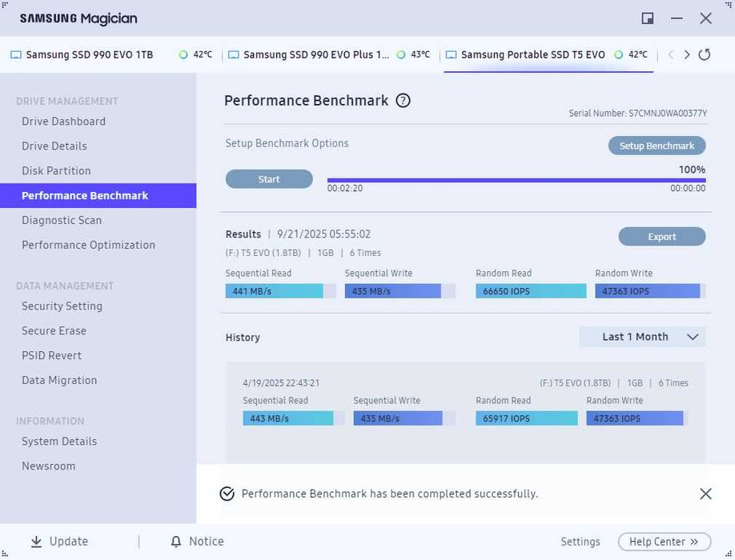Click the 65917 IOPS history bar
This screenshot has height=560, width=735.
[526, 418]
